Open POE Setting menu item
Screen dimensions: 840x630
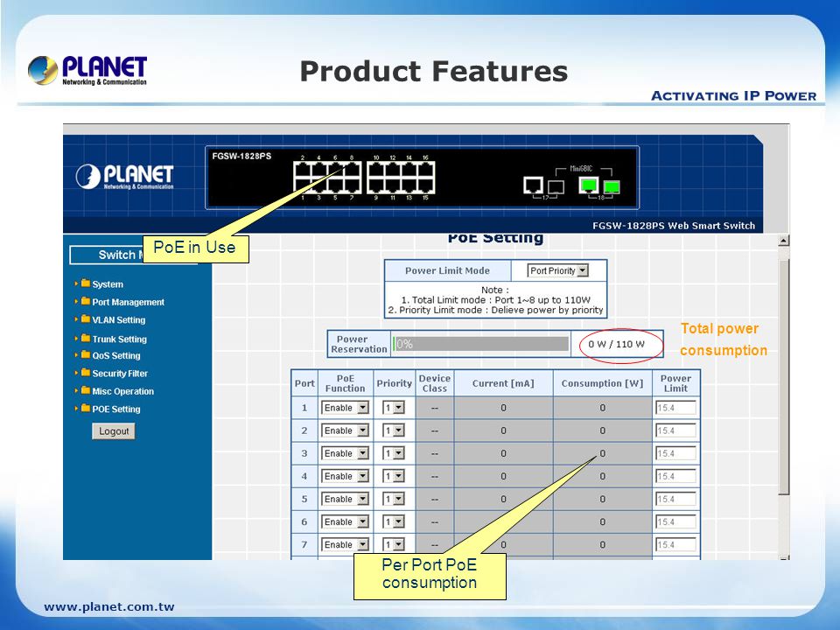click(115, 409)
